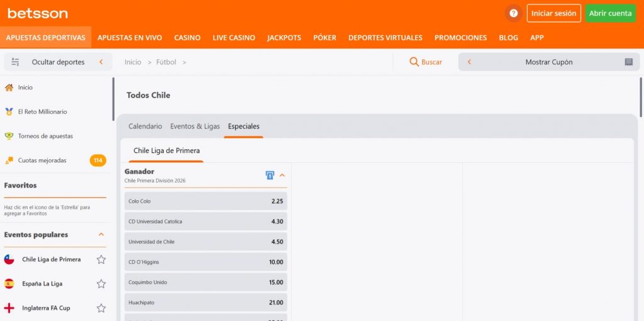Open Inglaterra FA Cup in popular events
The height and width of the screenshot is (321, 644).
tap(46, 308)
